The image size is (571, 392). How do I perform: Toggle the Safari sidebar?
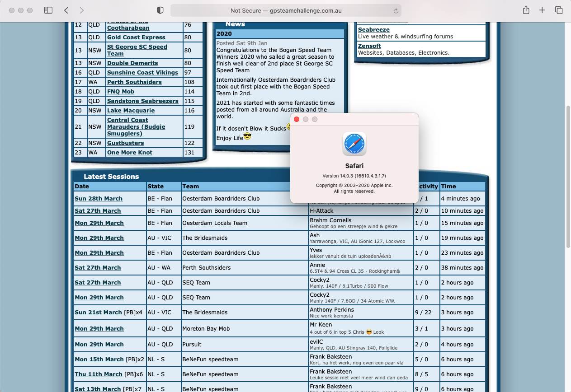coord(48,10)
